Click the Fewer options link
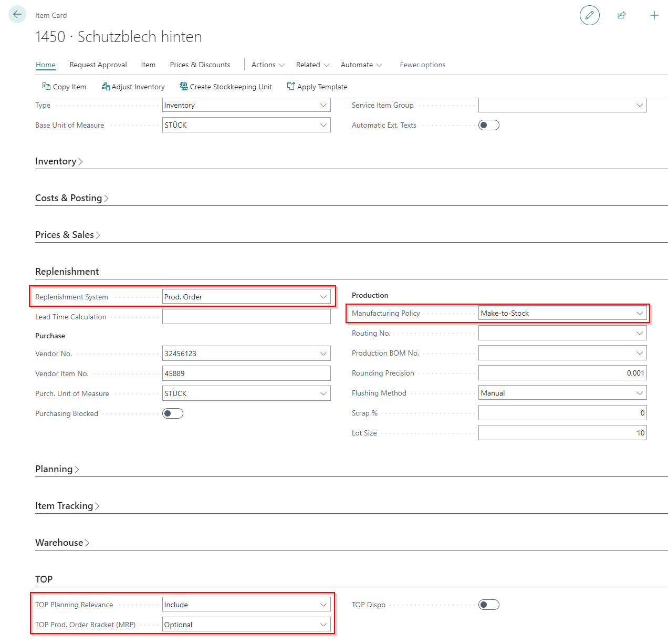Screen dimensions: 668x644 point(422,65)
